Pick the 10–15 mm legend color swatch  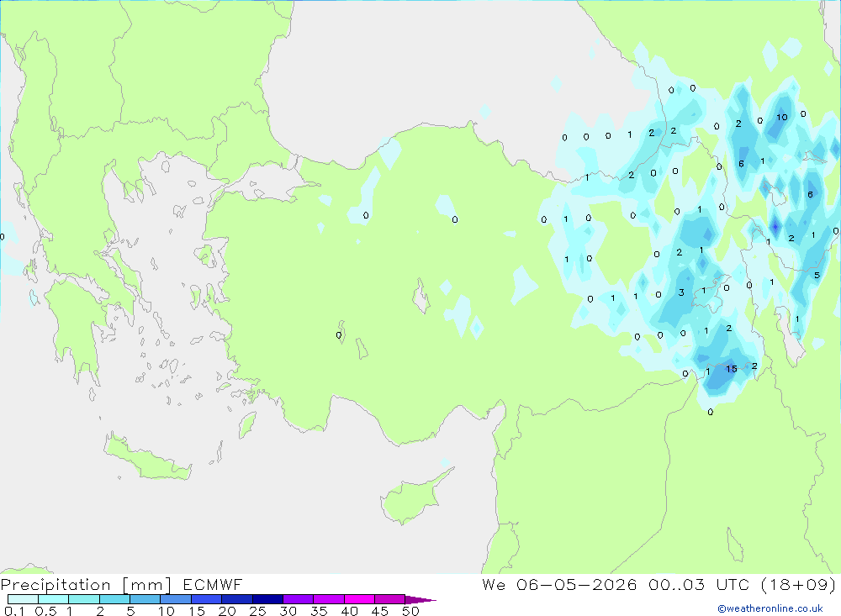(176, 599)
